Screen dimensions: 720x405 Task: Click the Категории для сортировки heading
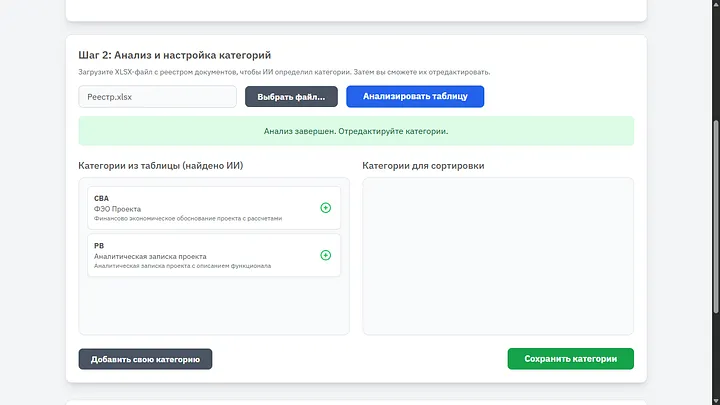pos(423,165)
